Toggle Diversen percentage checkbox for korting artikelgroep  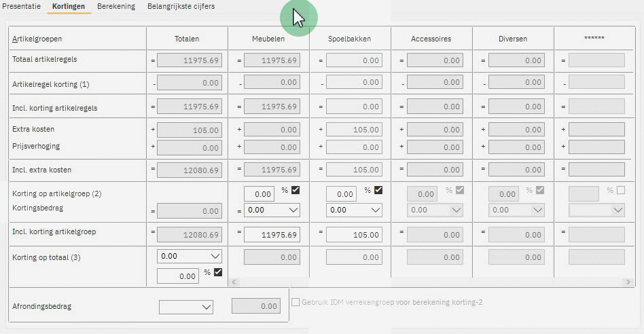click(540, 190)
